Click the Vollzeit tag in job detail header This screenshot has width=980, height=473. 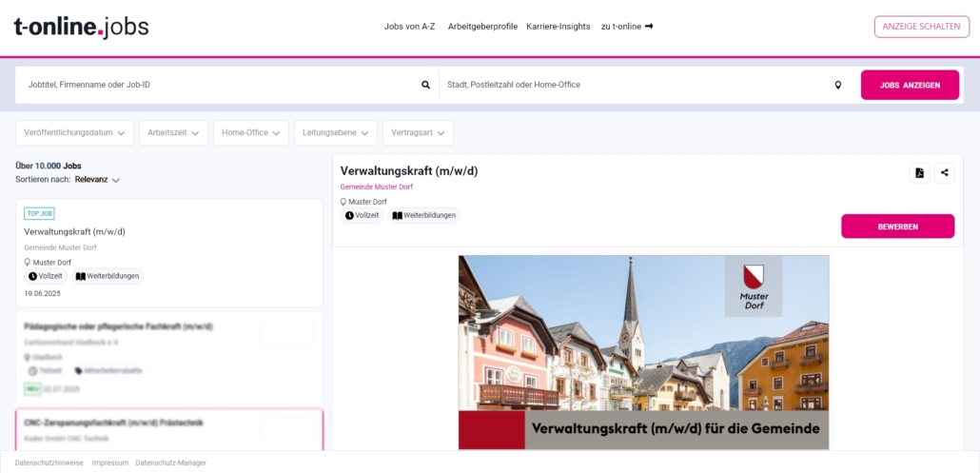(362, 216)
